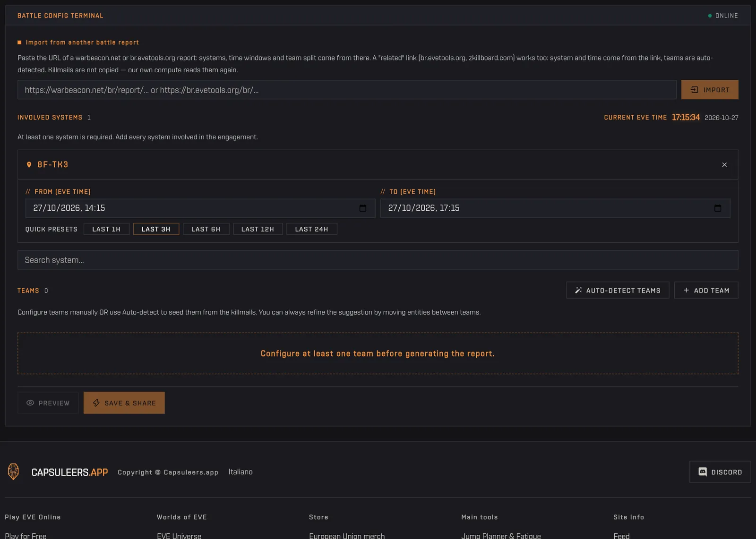Open the European Union merch link
This screenshot has width=756, height=539.
tap(347, 536)
